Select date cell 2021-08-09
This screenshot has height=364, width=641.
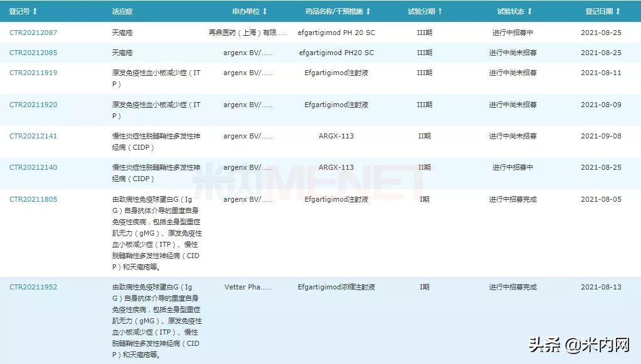pyautogui.click(x=601, y=105)
